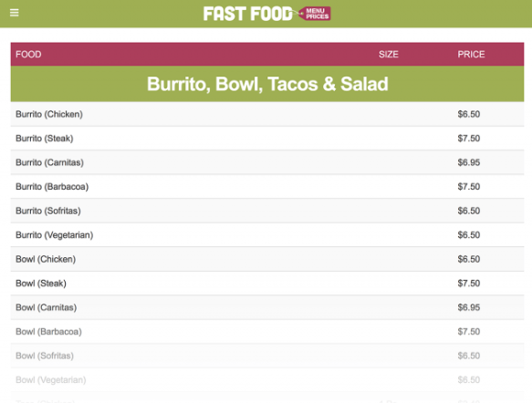Click the Fast Food logo text
532x403 pixels.
[247, 14]
